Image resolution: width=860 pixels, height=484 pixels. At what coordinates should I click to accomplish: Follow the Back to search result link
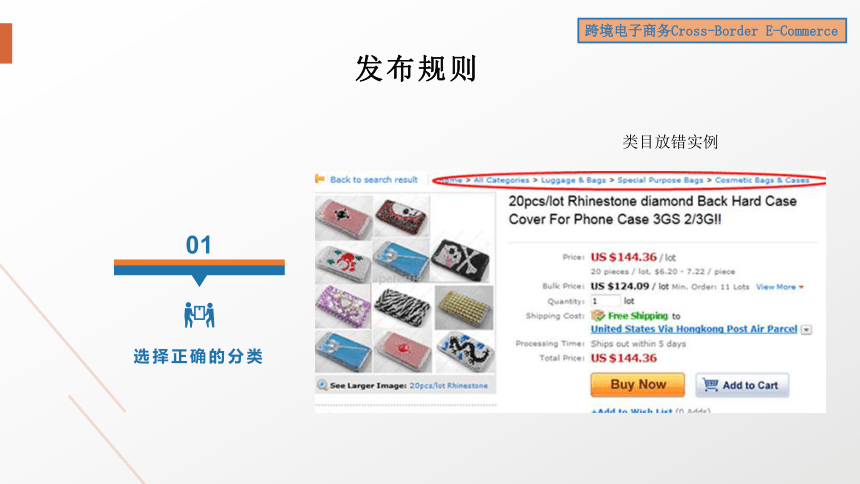pyautogui.click(x=374, y=179)
